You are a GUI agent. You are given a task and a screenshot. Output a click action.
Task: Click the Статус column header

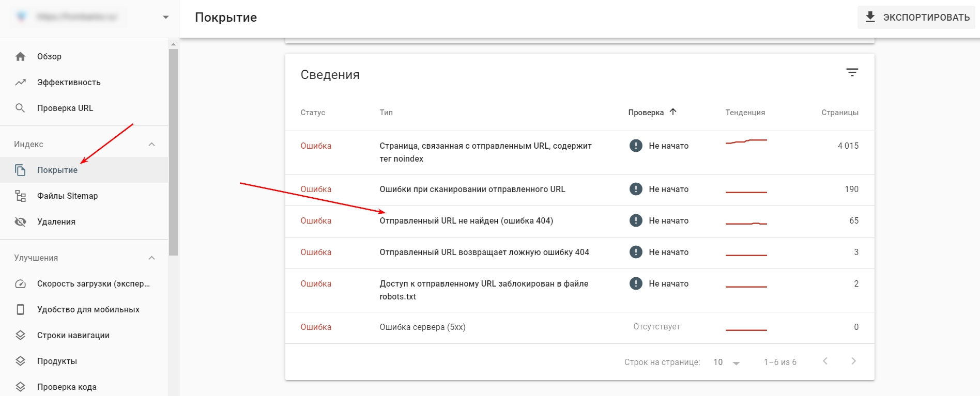pos(313,113)
